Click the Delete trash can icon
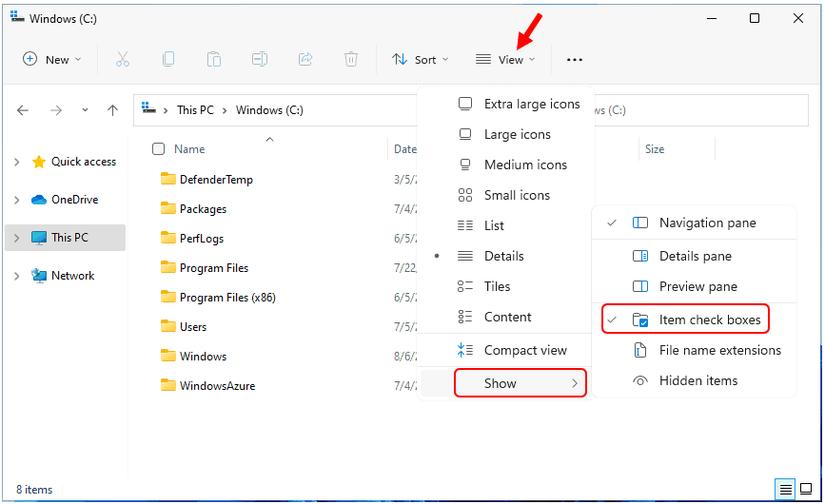 351,59
